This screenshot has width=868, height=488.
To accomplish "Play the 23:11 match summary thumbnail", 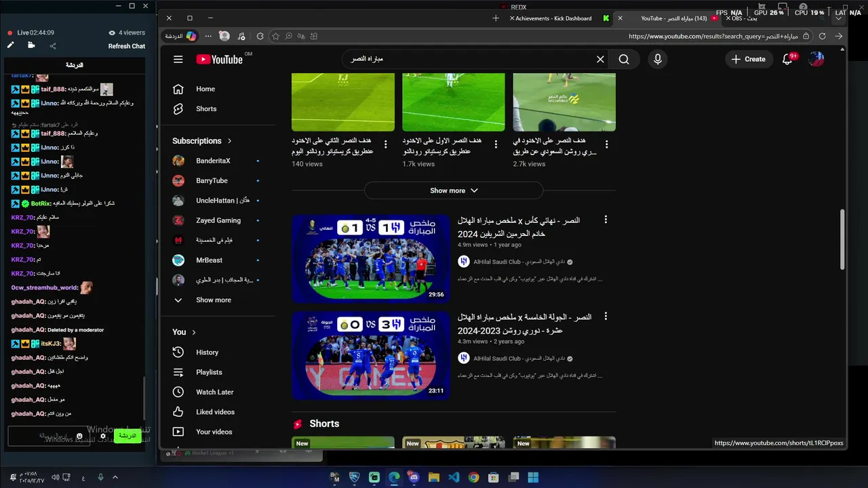I will [x=371, y=355].
